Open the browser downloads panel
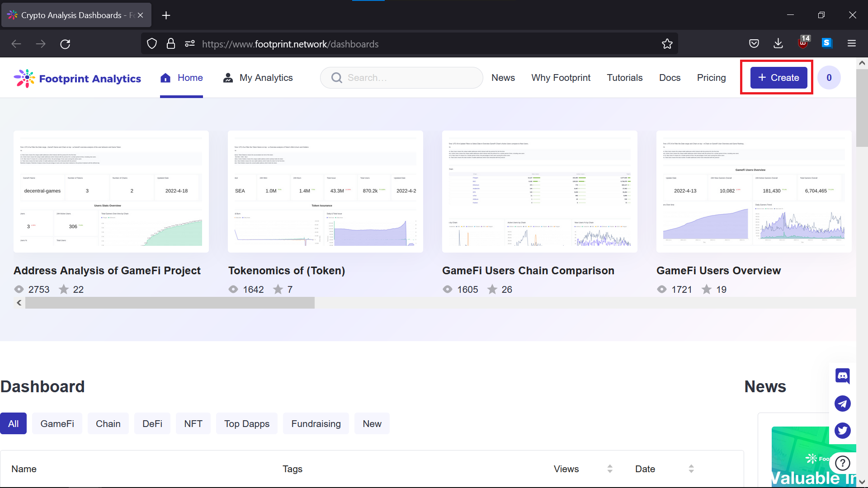Image resolution: width=868 pixels, height=488 pixels. 778,44
